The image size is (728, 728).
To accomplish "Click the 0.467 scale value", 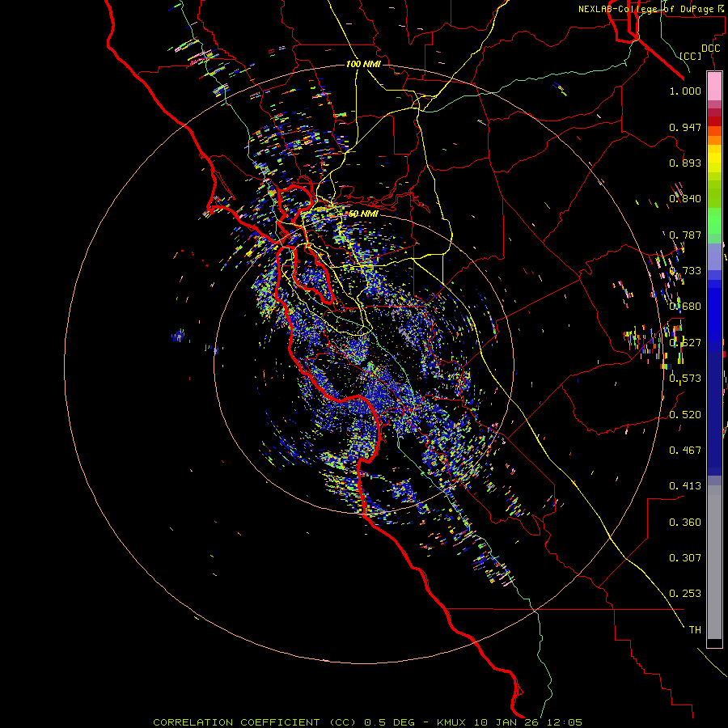I will [685, 451].
